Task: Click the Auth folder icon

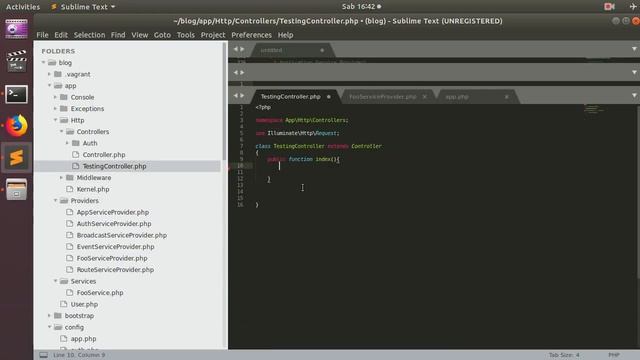Action: (76, 143)
